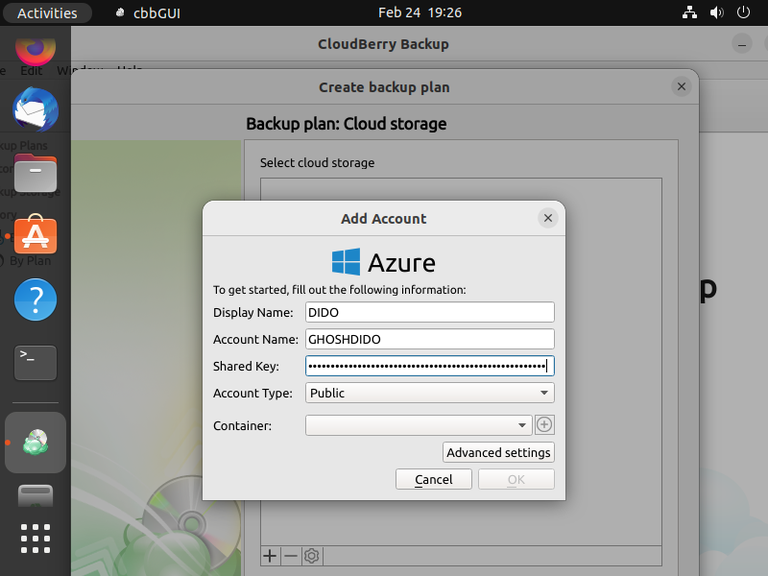Focus the Shared Key password field

(429, 366)
